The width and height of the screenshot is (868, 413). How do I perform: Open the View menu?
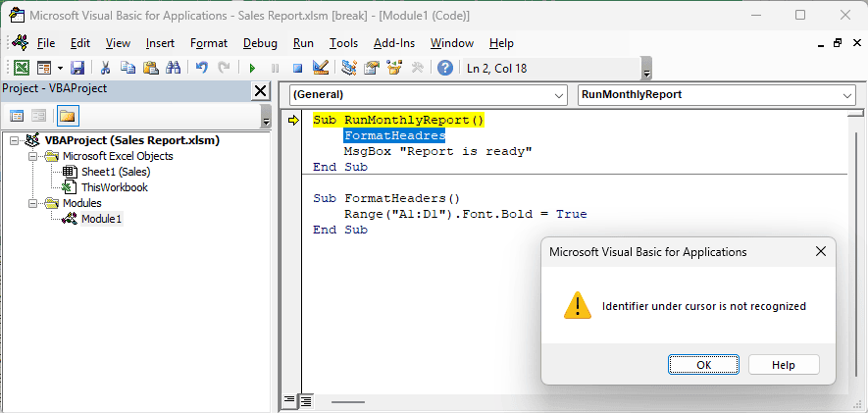[x=118, y=43]
